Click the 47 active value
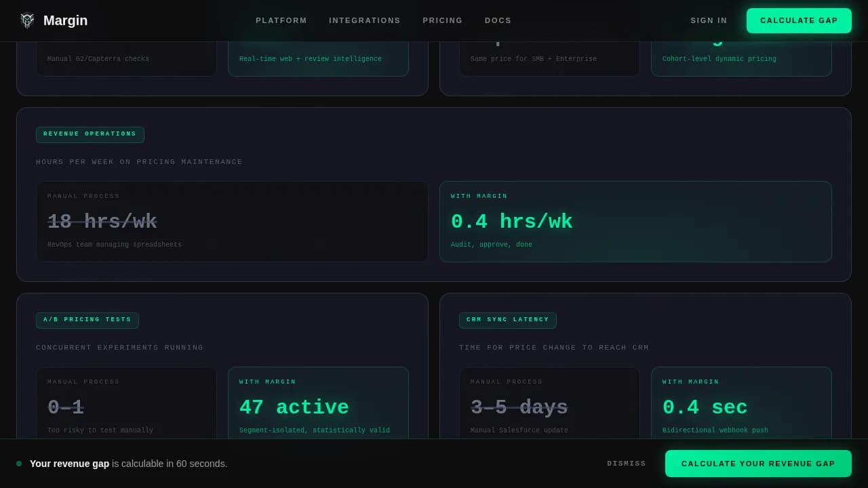868x488 pixels. coord(294,407)
